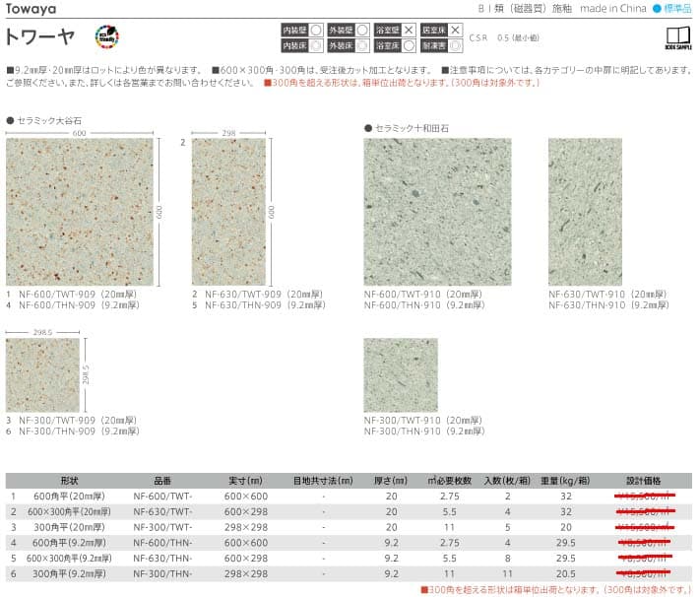Select the 600×300 大谷石 tile image

(x=228, y=212)
